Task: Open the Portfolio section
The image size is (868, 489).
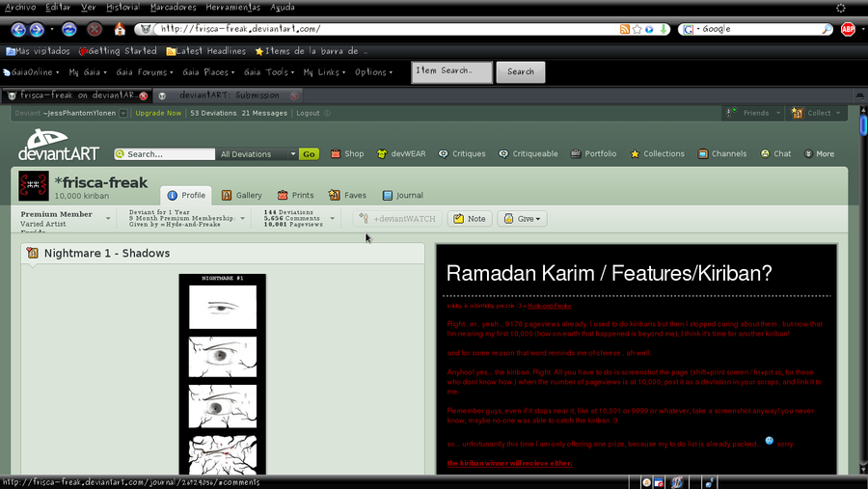Action: point(593,153)
